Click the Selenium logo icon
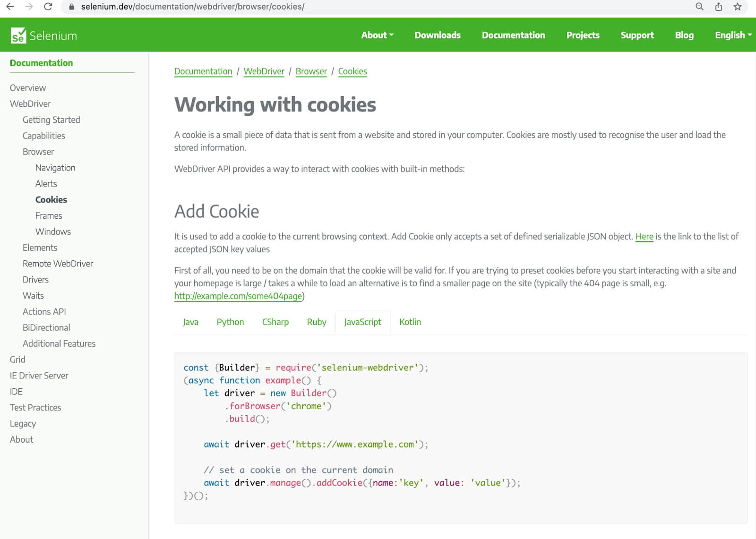Image resolution: width=756 pixels, height=539 pixels. tap(18, 35)
